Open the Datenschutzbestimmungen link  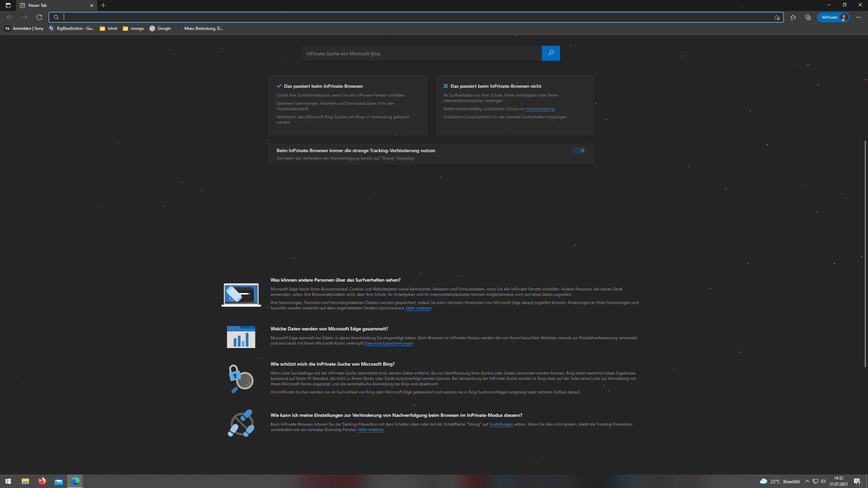[389, 343]
